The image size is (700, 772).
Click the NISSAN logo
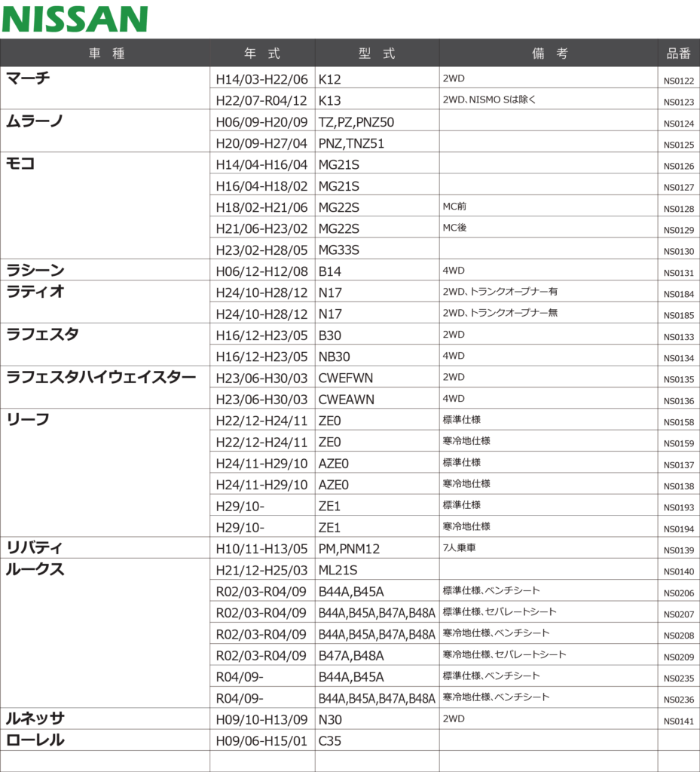(x=75, y=19)
